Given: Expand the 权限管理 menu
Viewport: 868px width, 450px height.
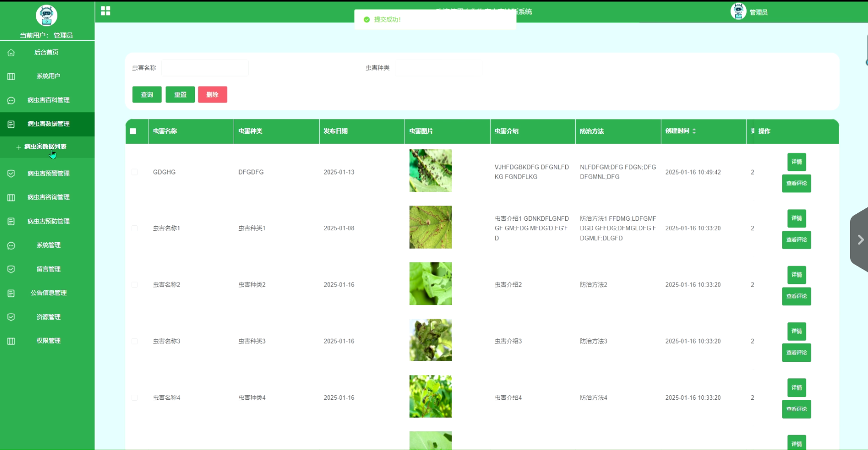Looking at the screenshot, I should [47, 341].
